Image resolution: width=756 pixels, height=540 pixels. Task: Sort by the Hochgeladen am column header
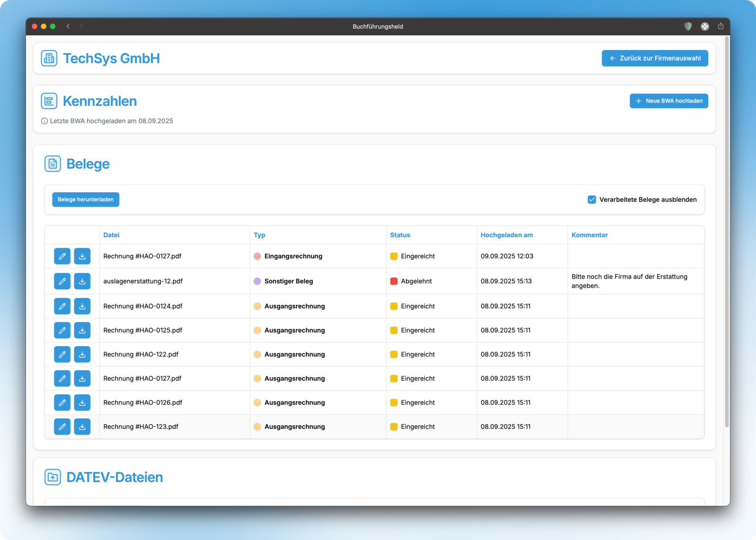click(507, 235)
